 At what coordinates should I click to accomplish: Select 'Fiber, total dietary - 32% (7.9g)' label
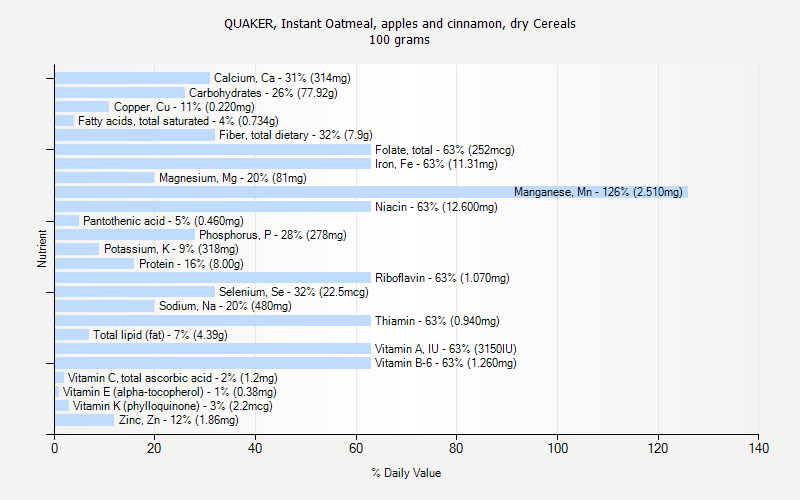pos(296,135)
